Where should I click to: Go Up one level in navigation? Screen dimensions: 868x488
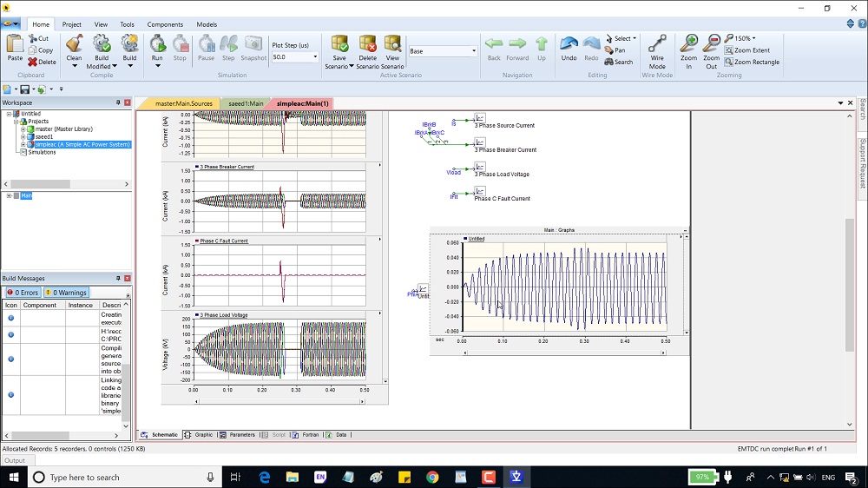[542, 43]
